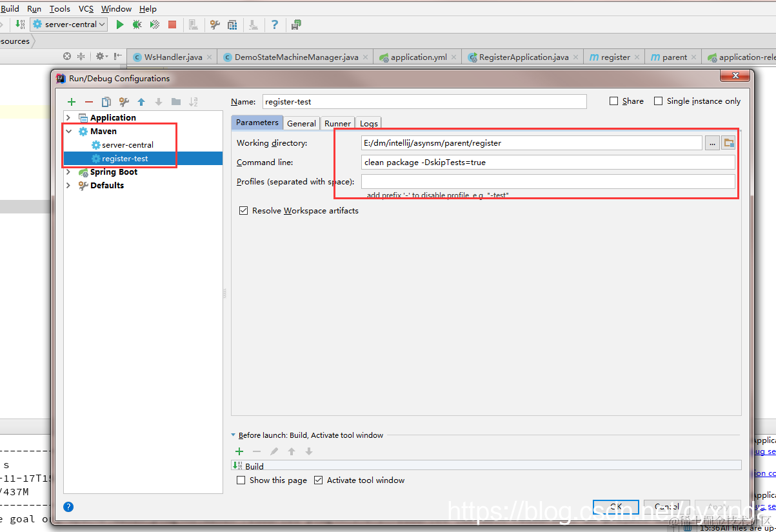
Task: Open Settings wrench icon in main toolbar
Action: (215, 25)
